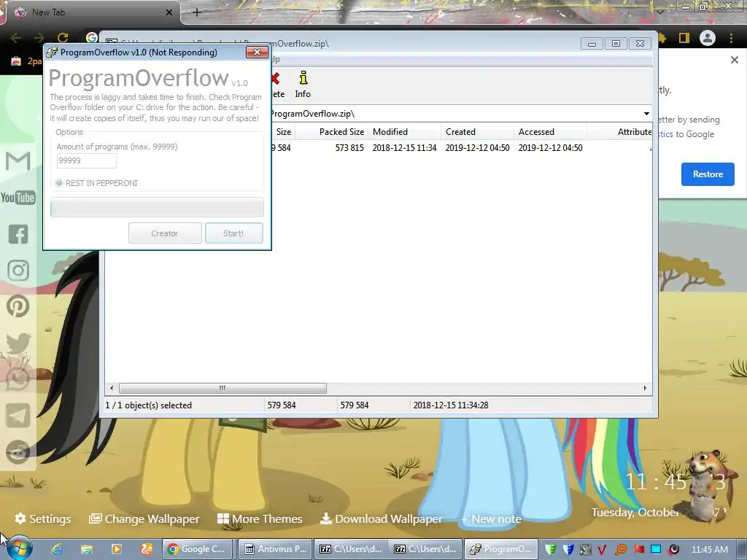Open Gmail shortcut in browser sidebar

pyautogui.click(x=18, y=161)
